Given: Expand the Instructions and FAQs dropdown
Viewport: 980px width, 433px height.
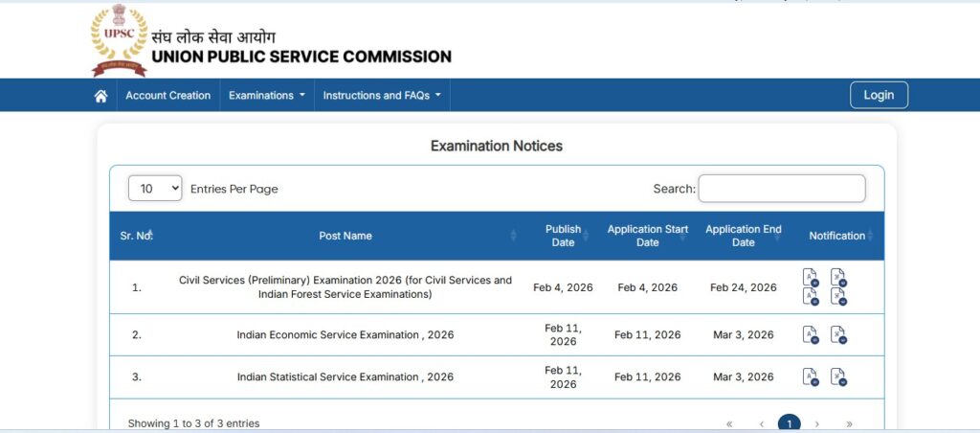Looking at the screenshot, I should pos(382,96).
